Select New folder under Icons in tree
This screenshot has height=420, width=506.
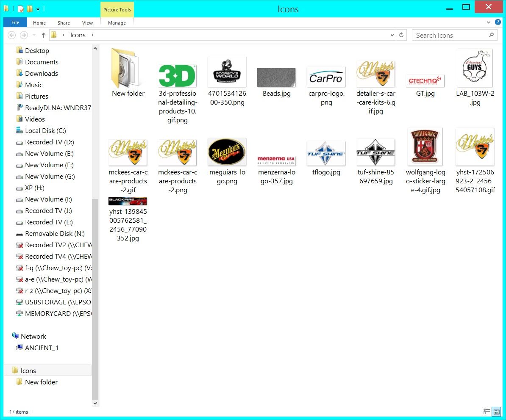tap(41, 382)
